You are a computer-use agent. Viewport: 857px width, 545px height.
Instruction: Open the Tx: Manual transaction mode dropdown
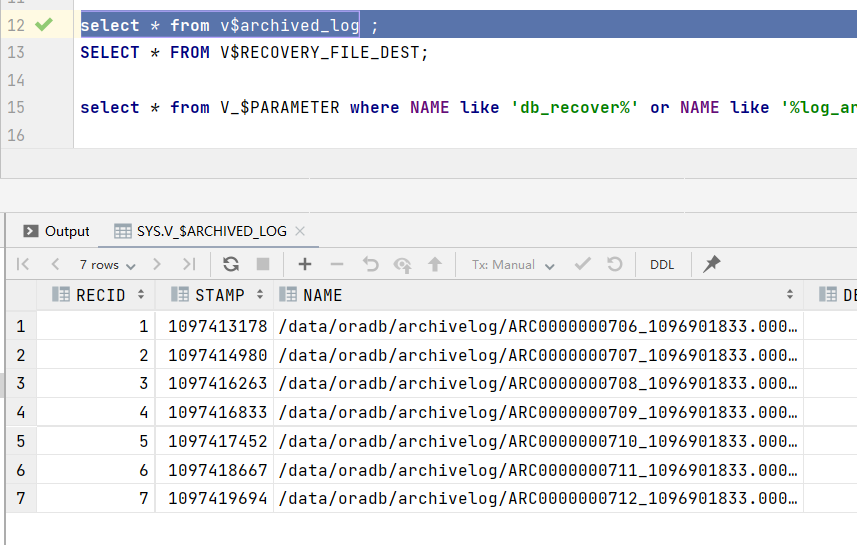click(x=513, y=265)
